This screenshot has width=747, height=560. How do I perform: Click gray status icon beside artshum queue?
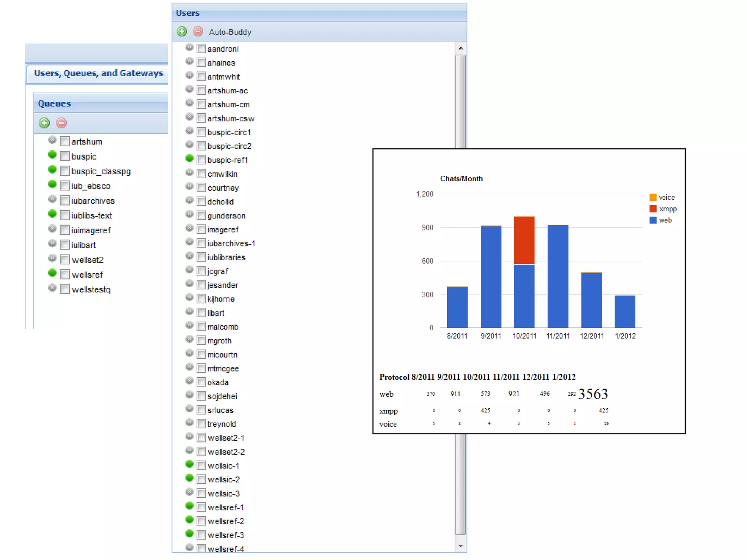[53, 140]
